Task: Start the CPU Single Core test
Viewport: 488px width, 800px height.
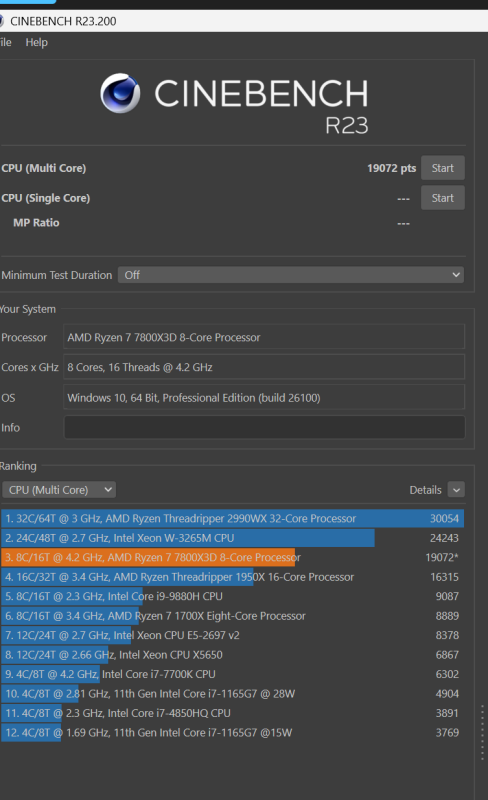Action: click(443, 198)
